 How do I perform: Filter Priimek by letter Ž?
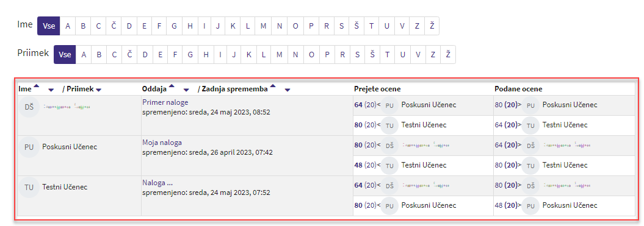tap(447, 55)
